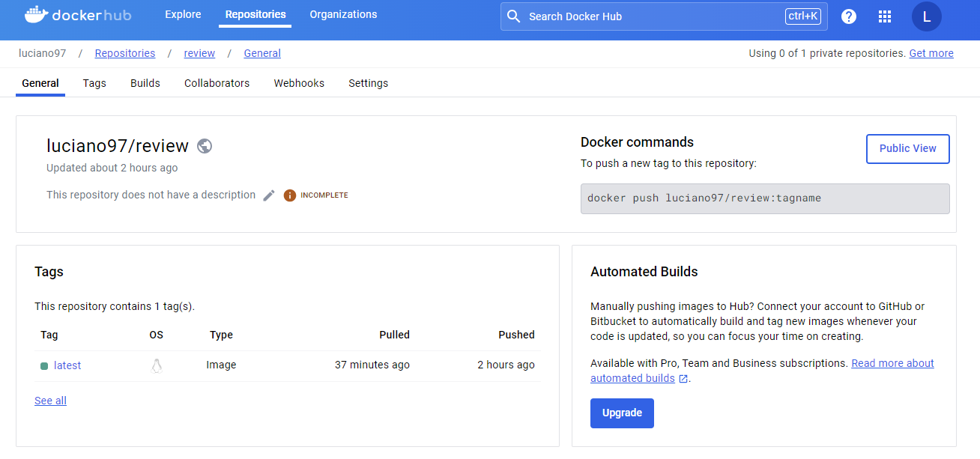Click the Pushed column header
This screenshot has height=459, width=980.
click(x=517, y=335)
